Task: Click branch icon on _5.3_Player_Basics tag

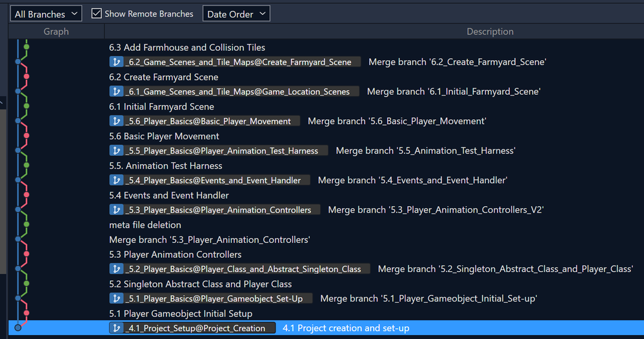Action: point(117,209)
